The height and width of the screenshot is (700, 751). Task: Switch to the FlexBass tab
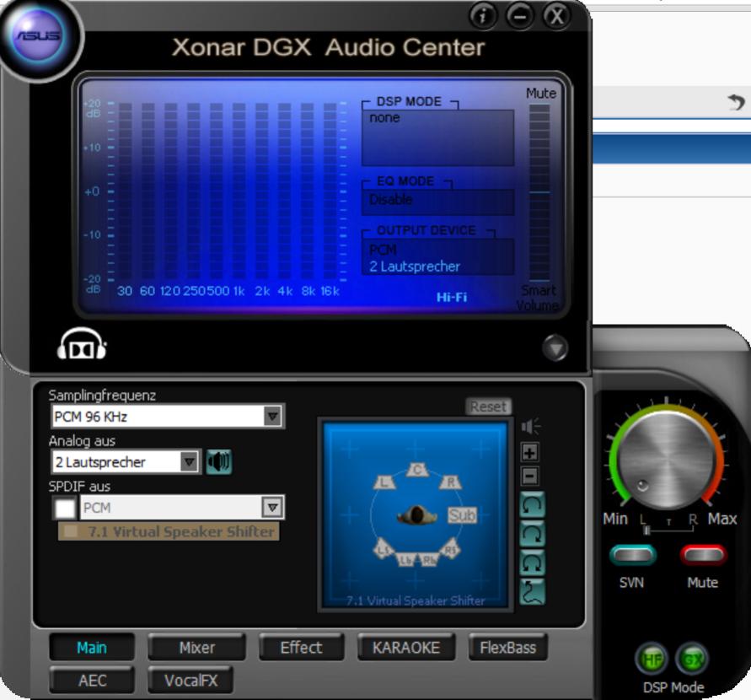pos(507,648)
